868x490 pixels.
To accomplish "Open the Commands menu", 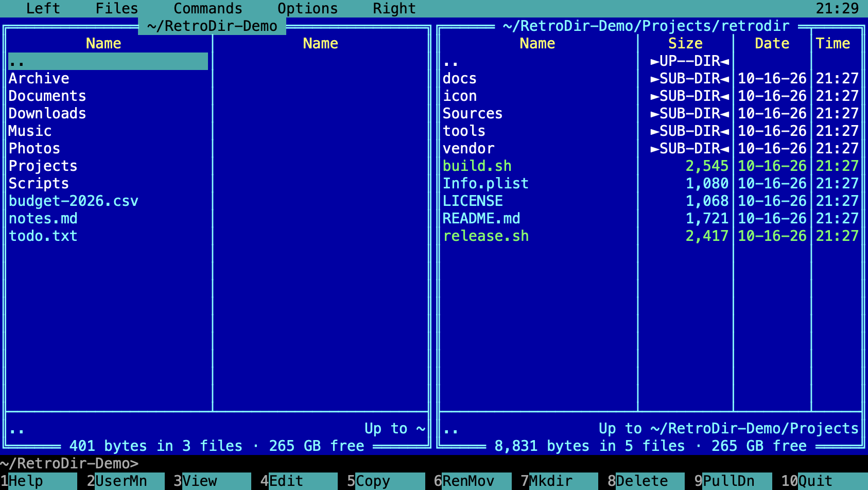I will point(208,8).
